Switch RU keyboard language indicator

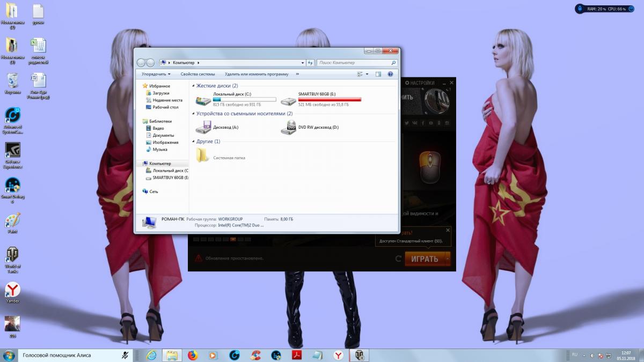point(575,354)
